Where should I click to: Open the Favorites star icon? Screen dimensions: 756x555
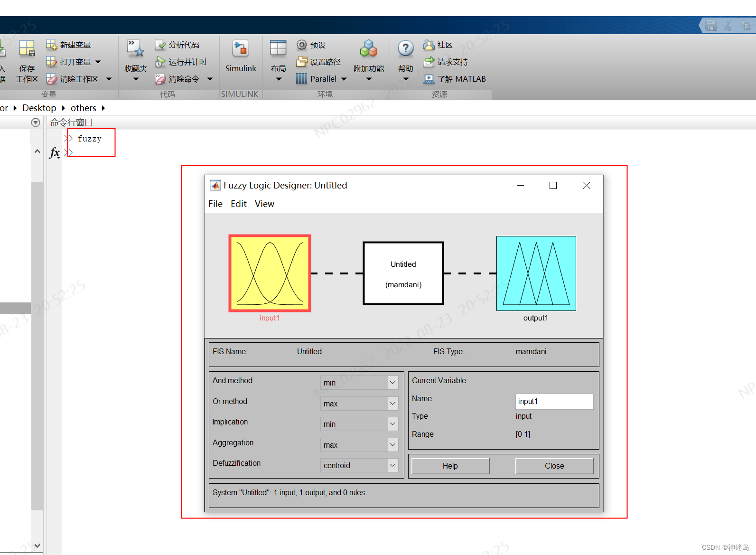136,48
